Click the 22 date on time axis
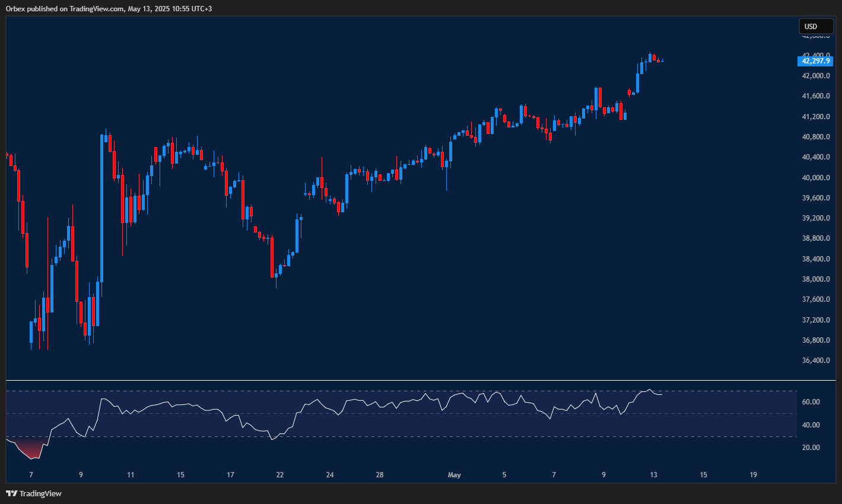 tap(280, 475)
